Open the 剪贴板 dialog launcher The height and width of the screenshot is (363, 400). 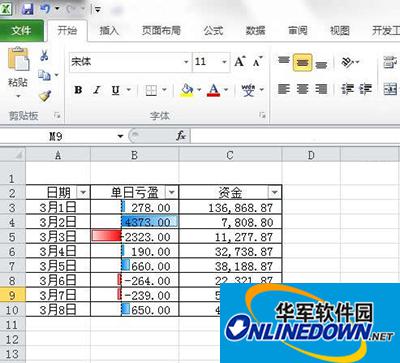57,116
